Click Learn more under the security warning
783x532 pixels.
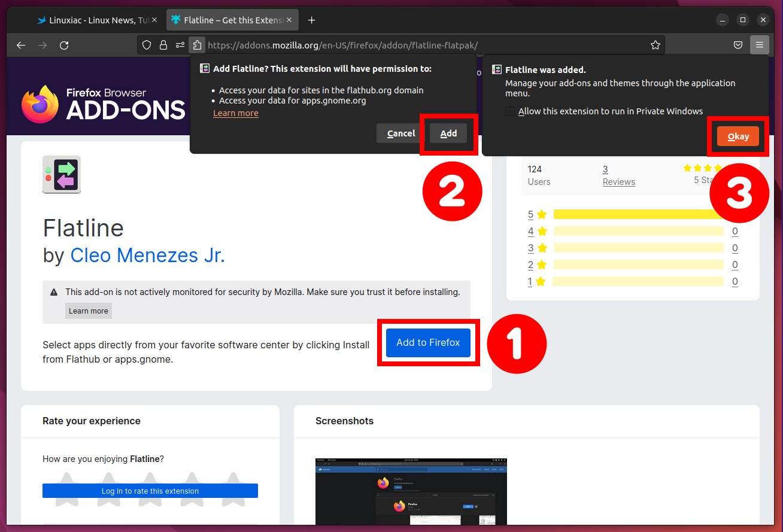[89, 311]
